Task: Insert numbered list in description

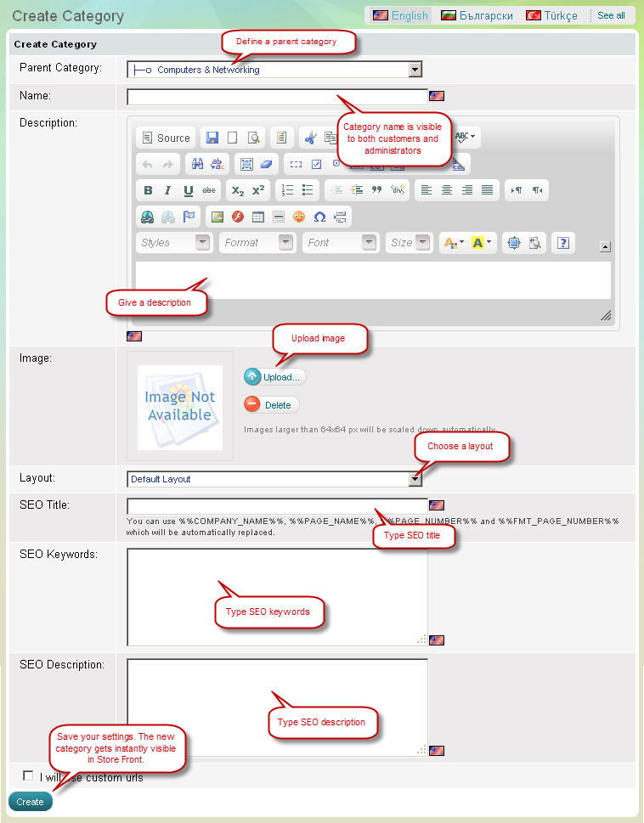Action: (288, 190)
